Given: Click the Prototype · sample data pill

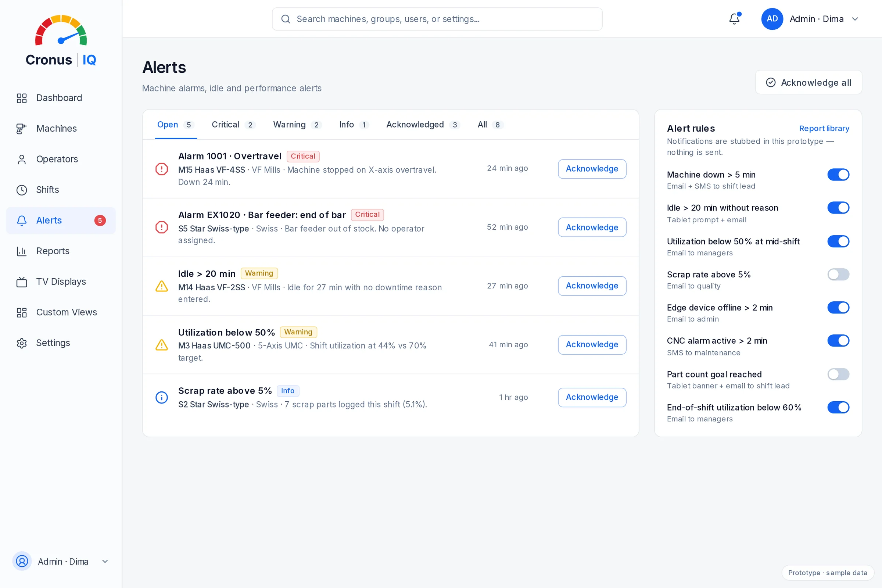Looking at the screenshot, I should 828,573.
